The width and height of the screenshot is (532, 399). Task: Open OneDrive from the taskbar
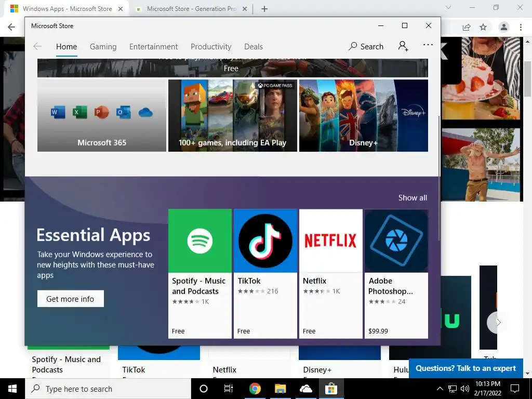point(305,389)
